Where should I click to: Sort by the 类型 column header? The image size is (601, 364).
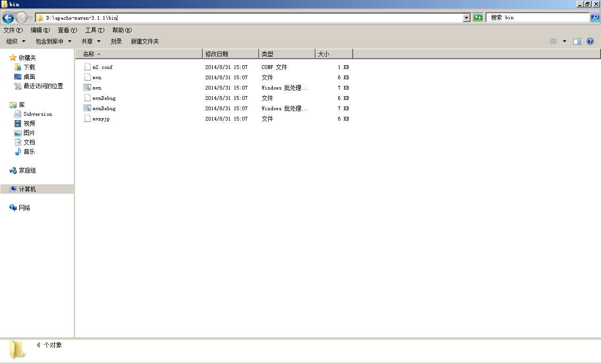click(287, 54)
